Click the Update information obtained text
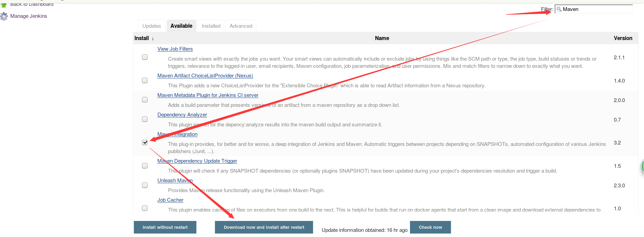The image size is (644, 237). pos(364,230)
